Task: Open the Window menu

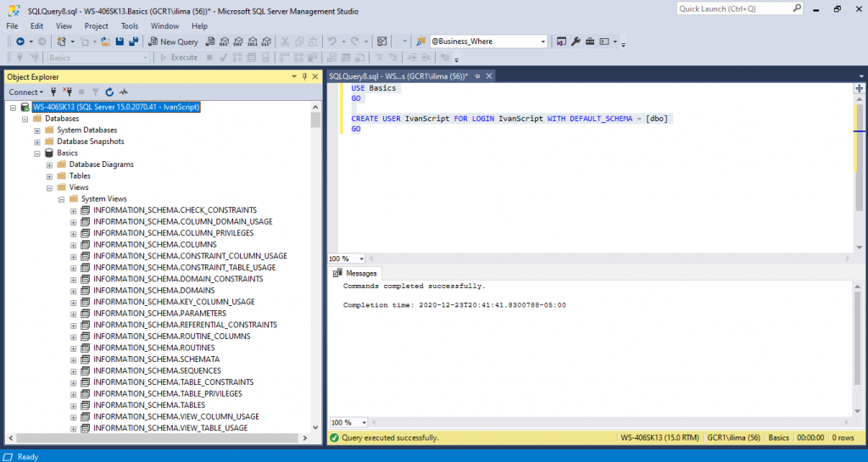Action: [x=165, y=26]
